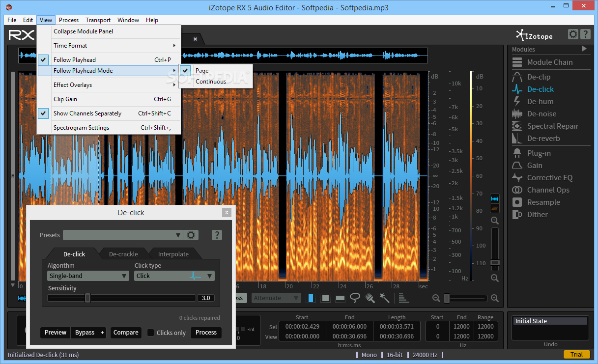Switch to the De-crackle tab

pyautogui.click(x=123, y=254)
